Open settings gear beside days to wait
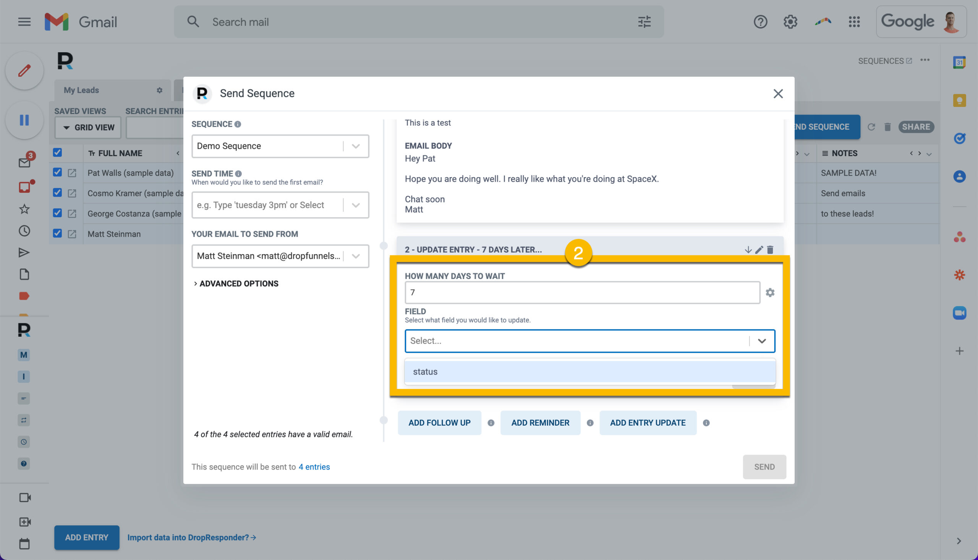The height and width of the screenshot is (560, 978). click(x=770, y=293)
